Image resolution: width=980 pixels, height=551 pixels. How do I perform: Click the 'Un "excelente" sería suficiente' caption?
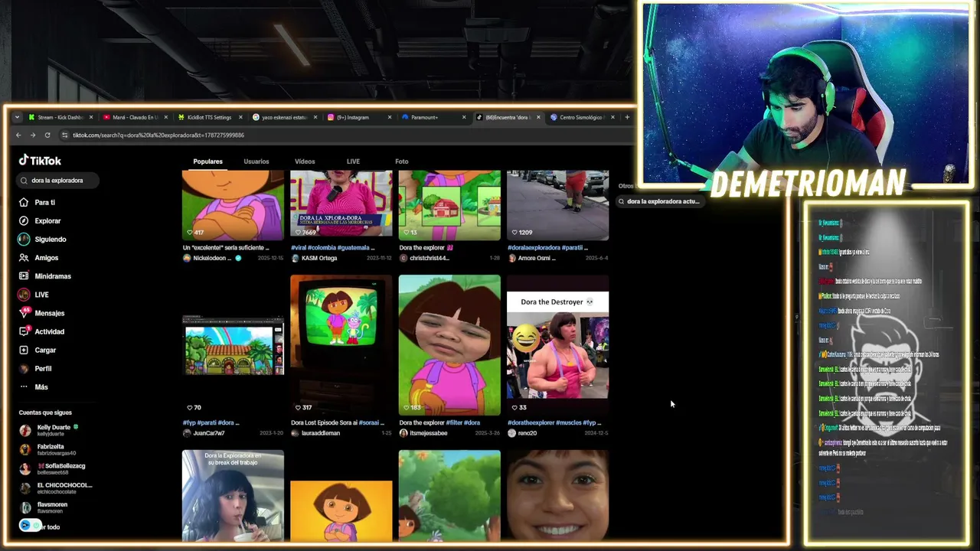(x=226, y=248)
